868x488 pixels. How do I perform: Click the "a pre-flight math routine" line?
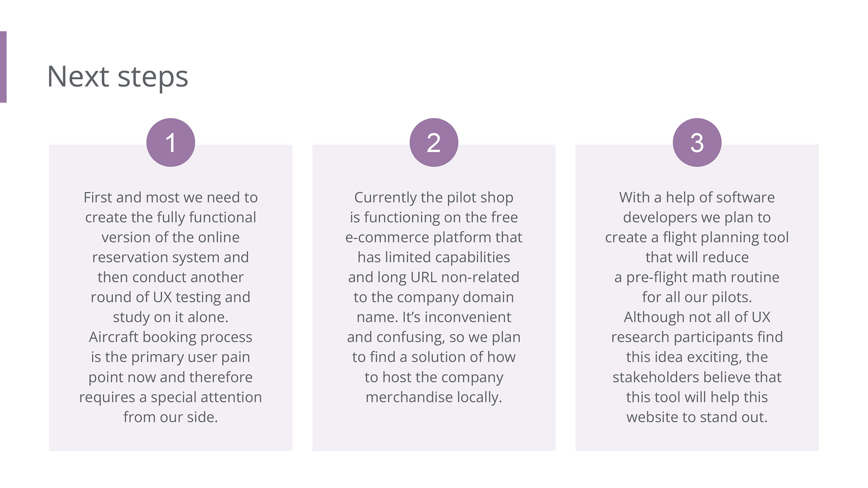coord(697,277)
